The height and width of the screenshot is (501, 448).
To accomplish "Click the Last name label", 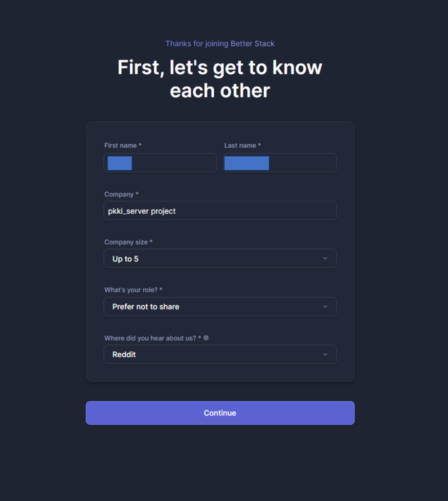I will (x=242, y=145).
